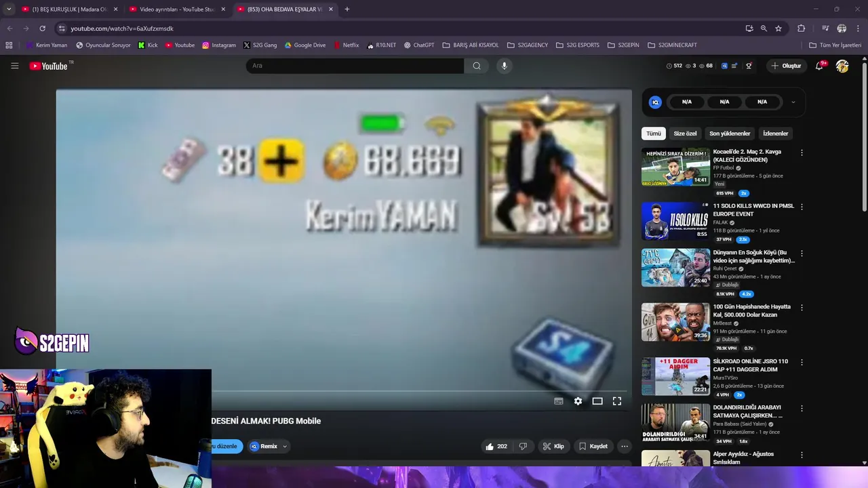Click the YouTube Ara search field
Screen dimensions: 868x488
pyautogui.click(x=355, y=66)
